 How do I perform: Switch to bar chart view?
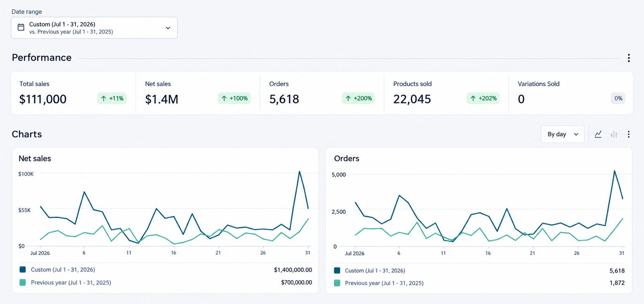(x=614, y=134)
